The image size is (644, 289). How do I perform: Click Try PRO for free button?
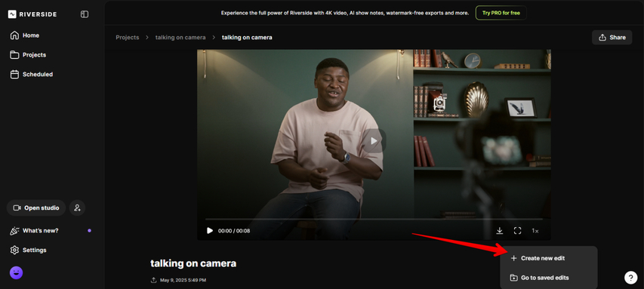[501, 13]
